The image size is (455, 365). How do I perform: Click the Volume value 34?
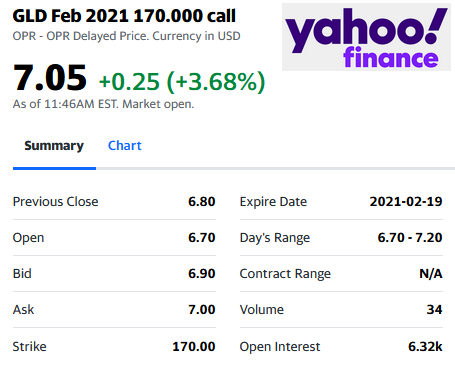(x=434, y=310)
